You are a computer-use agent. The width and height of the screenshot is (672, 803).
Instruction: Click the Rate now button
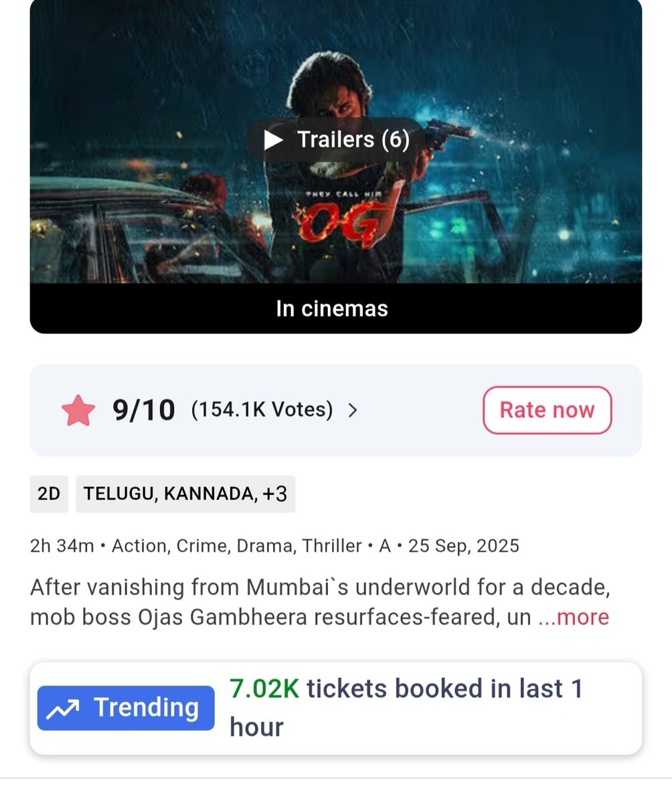(547, 410)
